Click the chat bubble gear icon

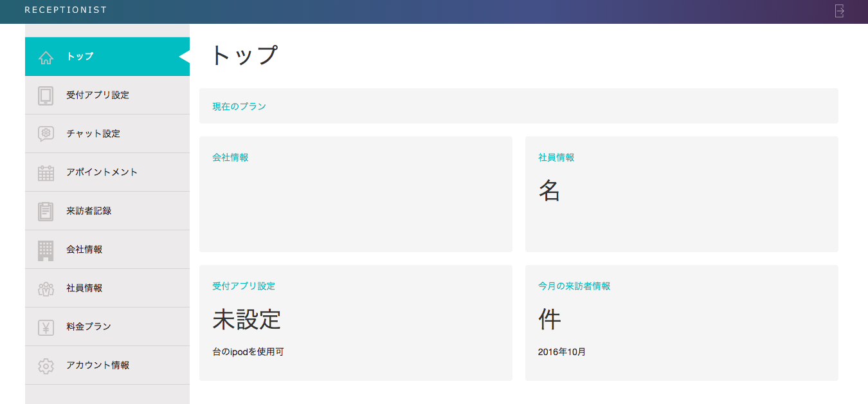(46, 134)
